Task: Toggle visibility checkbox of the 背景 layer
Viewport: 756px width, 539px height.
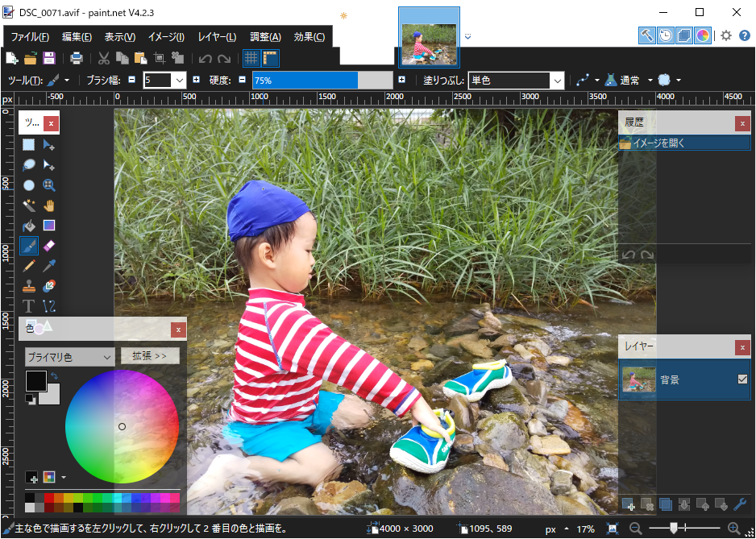Action: click(742, 380)
